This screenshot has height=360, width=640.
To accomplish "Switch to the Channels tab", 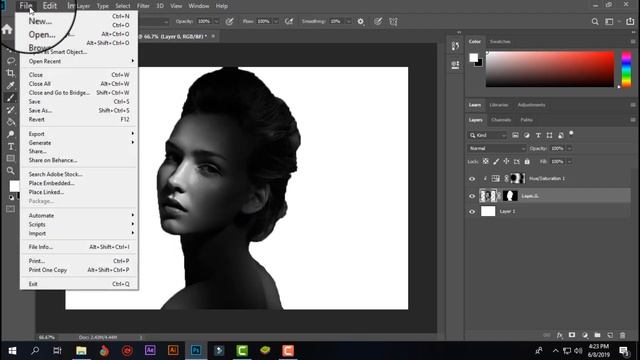I will click(x=501, y=120).
